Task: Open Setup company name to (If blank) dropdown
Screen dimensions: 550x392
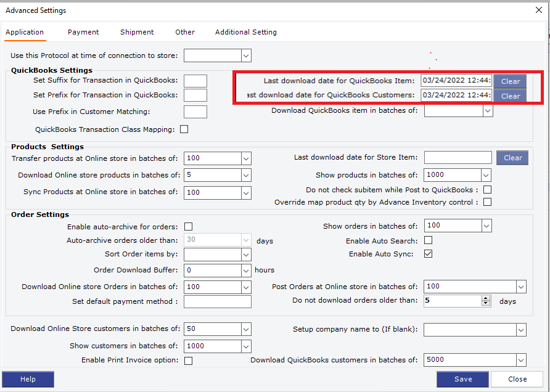Action: pyautogui.click(x=521, y=330)
